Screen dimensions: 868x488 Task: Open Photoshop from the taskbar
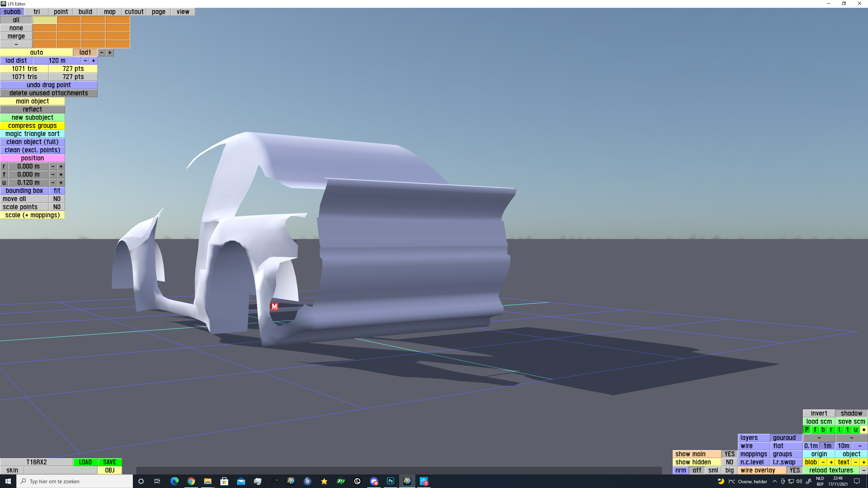390,481
